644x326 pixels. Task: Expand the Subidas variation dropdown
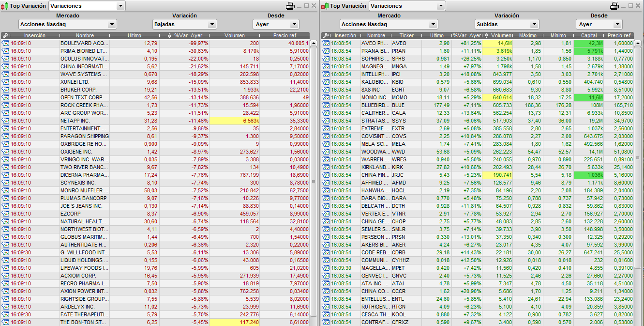click(507, 24)
